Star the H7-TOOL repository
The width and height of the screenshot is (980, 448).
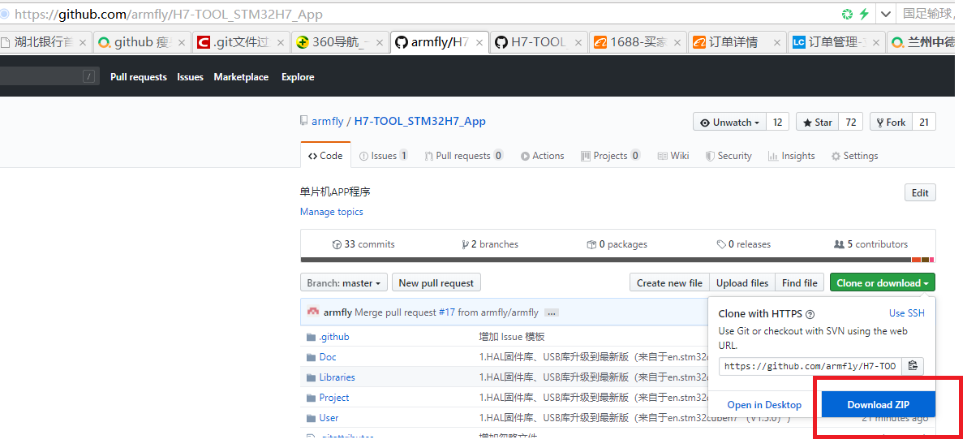coord(818,123)
